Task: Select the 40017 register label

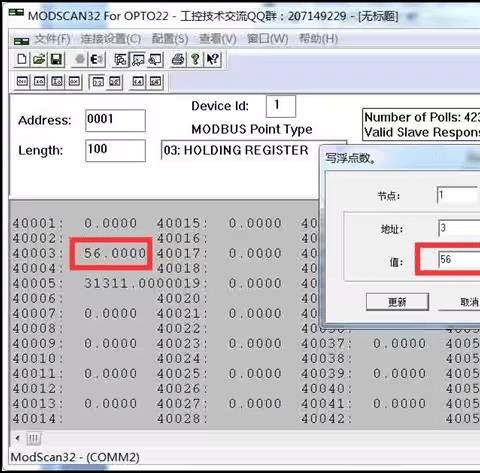Action: coord(182,253)
